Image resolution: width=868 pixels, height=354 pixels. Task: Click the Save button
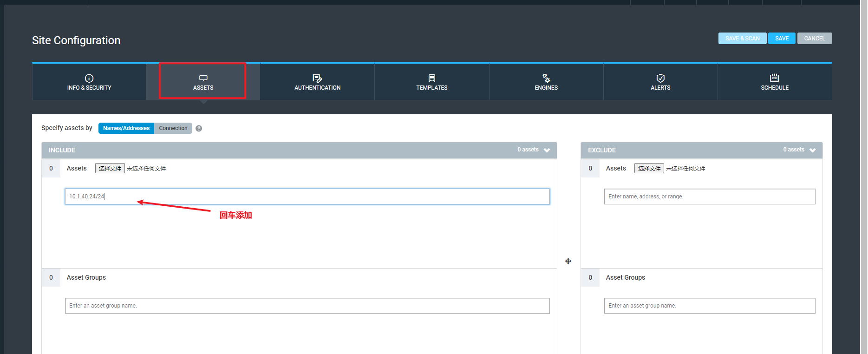coord(782,39)
